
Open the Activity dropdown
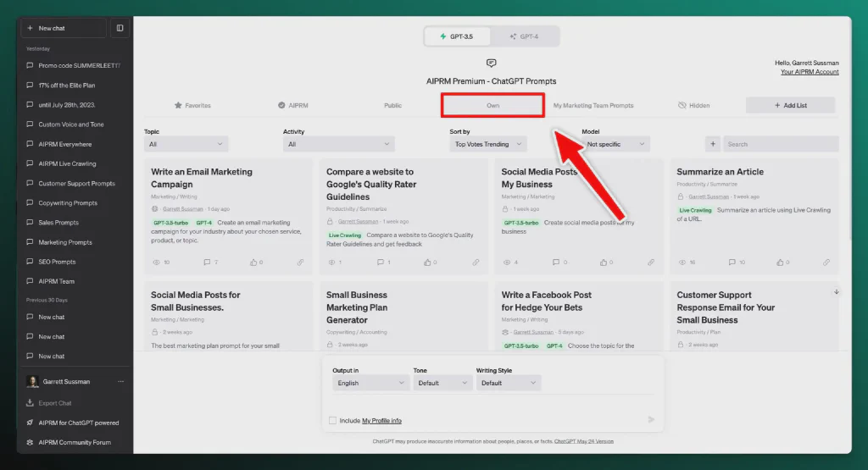[x=338, y=144]
